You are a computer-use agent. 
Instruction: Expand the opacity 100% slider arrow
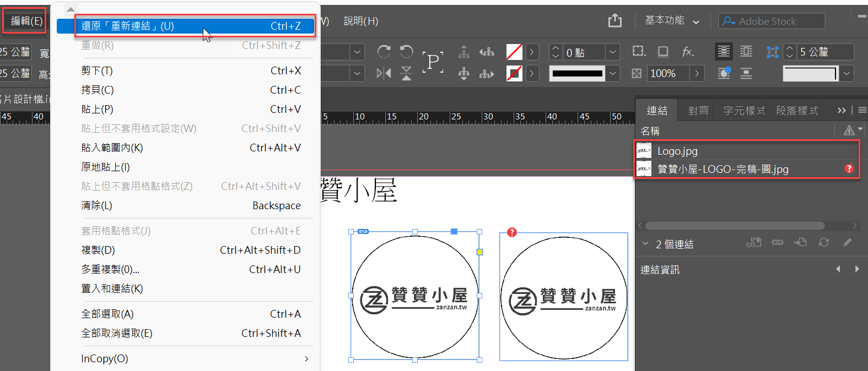[x=697, y=73]
